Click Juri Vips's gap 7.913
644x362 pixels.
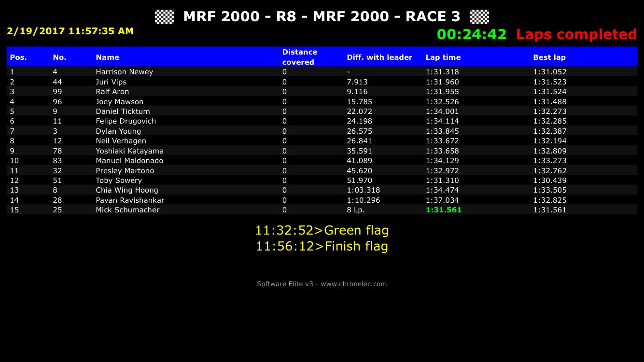click(x=357, y=82)
